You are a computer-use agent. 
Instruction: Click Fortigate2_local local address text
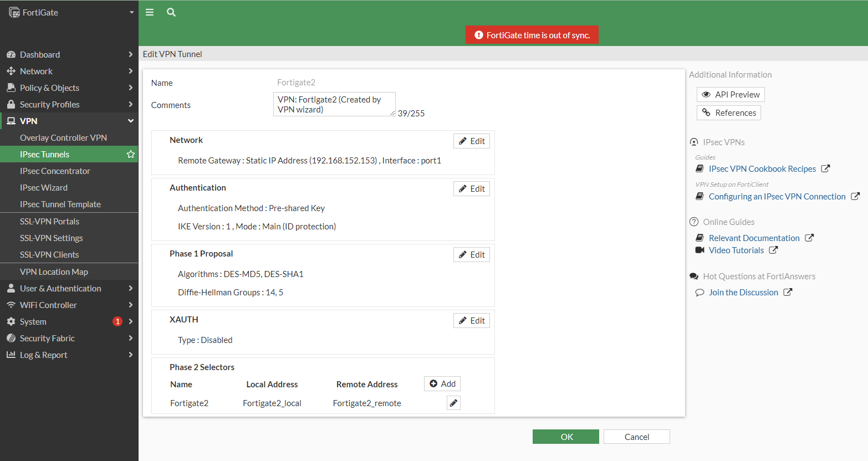(272, 403)
